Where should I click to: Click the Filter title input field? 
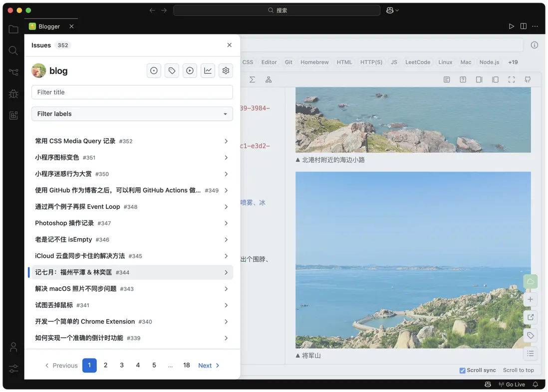coord(132,92)
